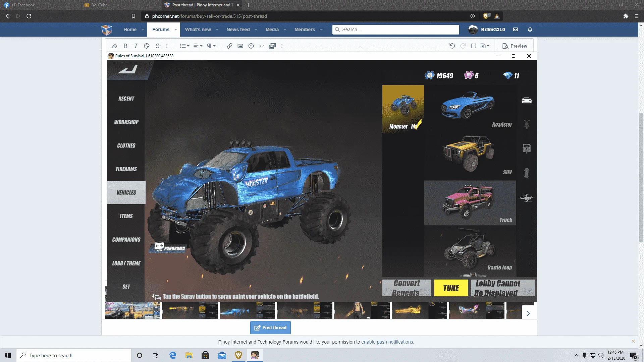Viewport: 644px width, 362px height.
Task: Dismiss the push notification banner
Action: (633, 341)
